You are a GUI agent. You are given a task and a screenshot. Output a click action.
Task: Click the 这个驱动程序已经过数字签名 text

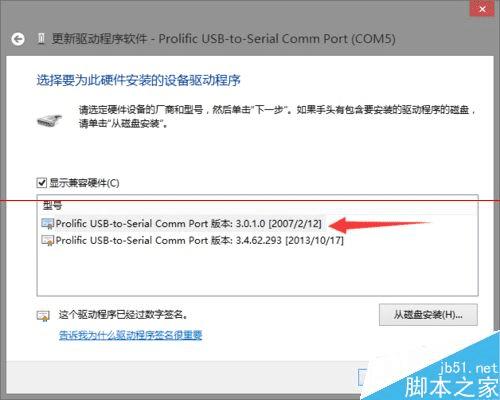pyautogui.click(x=123, y=314)
